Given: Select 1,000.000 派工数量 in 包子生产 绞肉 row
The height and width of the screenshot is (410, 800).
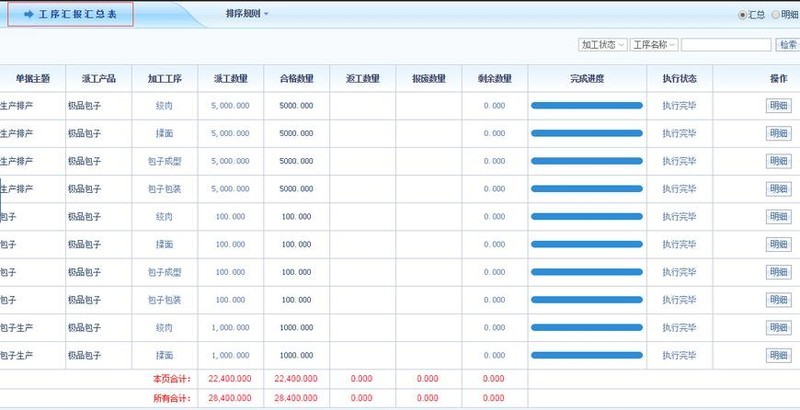Looking at the screenshot, I should coord(230,327).
